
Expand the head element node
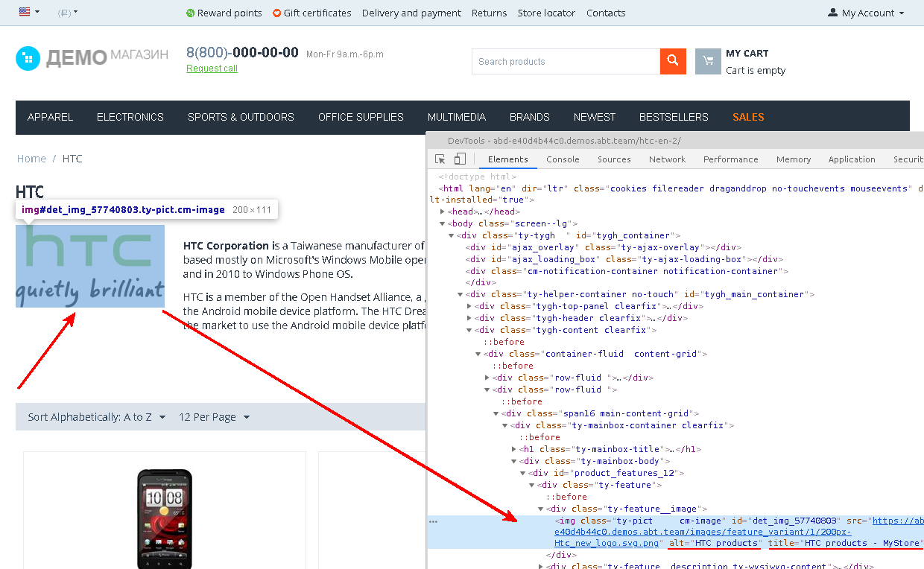(x=444, y=212)
